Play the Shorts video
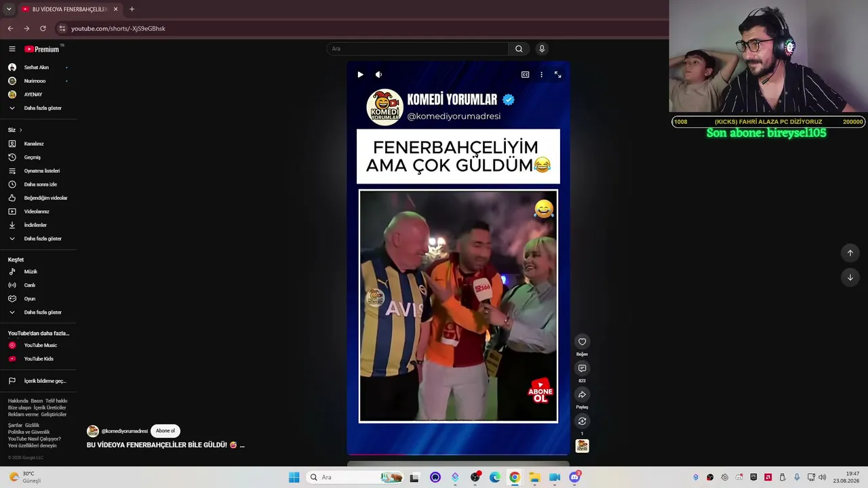This screenshot has width=868, height=488. pos(360,75)
